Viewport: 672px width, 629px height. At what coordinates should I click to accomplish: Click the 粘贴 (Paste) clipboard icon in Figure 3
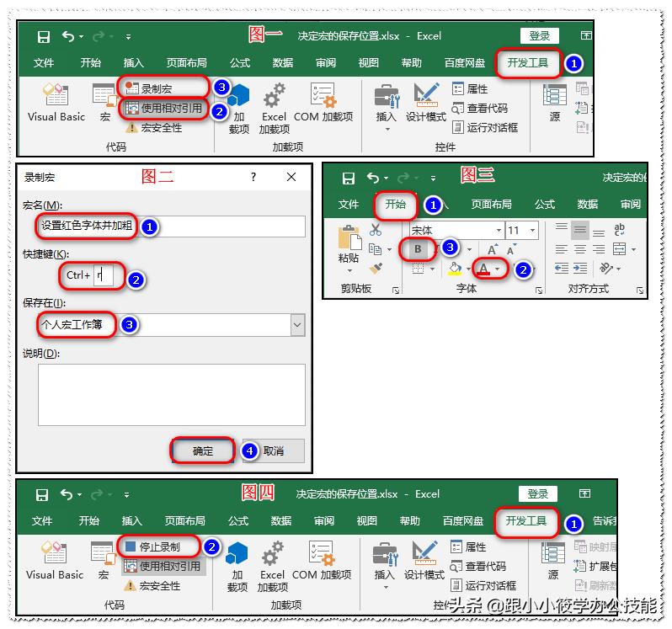[x=349, y=237]
